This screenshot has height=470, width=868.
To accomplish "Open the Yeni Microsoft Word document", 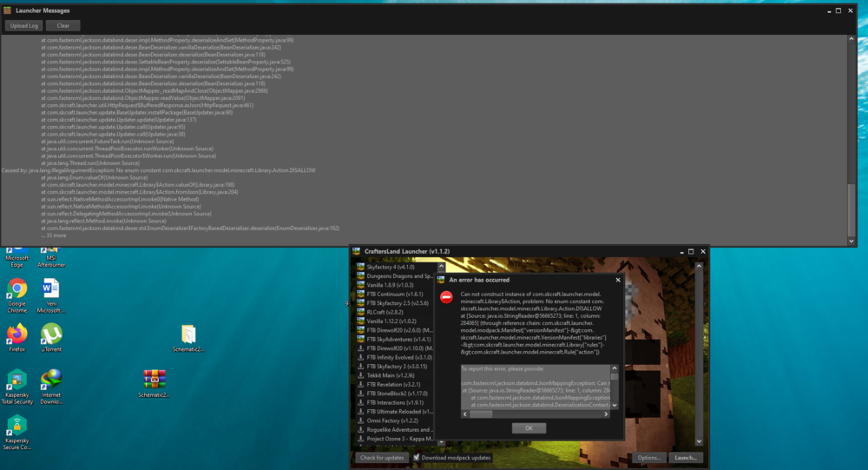I will coord(51,290).
